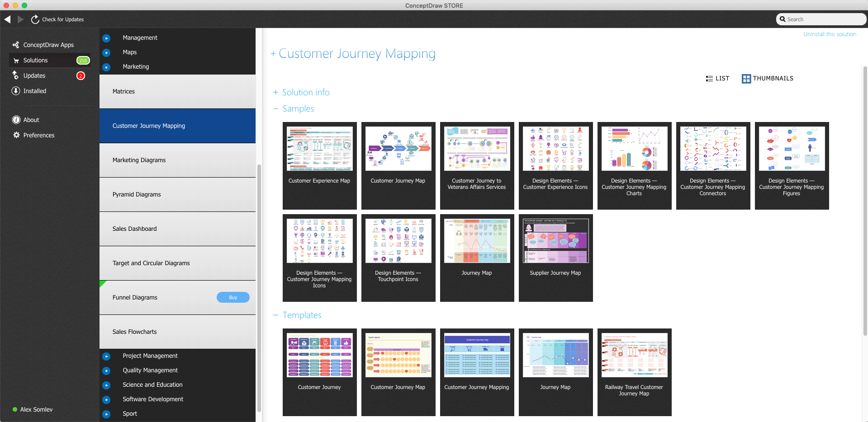The width and height of the screenshot is (868, 422).
Task: Click the forward navigation arrow
Action: click(20, 19)
